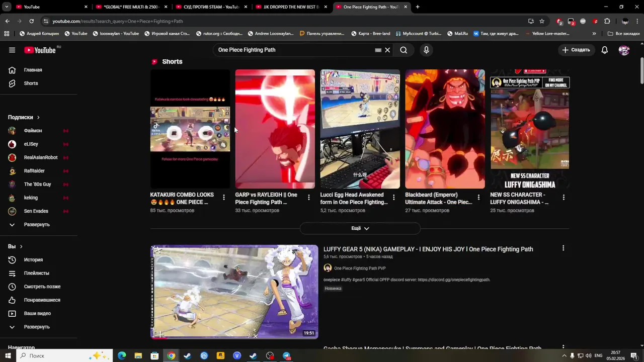
Task: Switch to the JJK DROPPED THE NEW BEST tab
Action: [291, 7]
